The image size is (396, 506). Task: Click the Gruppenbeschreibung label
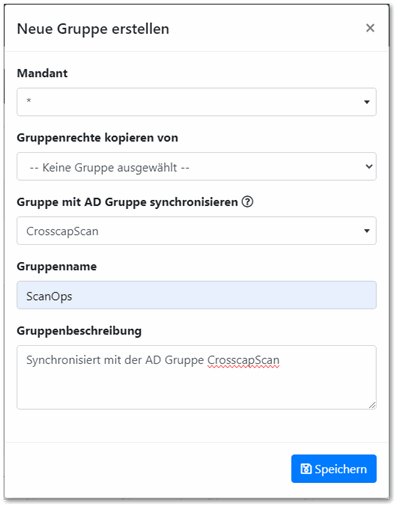coord(79,331)
